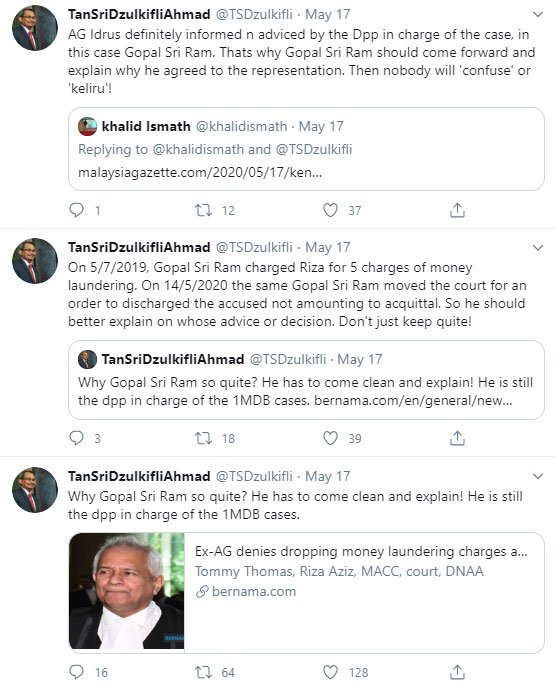The height and width of the screenshot is (691, 557).
Task: Retweet the tweet with 64 retweets
Action: (204, 672)
